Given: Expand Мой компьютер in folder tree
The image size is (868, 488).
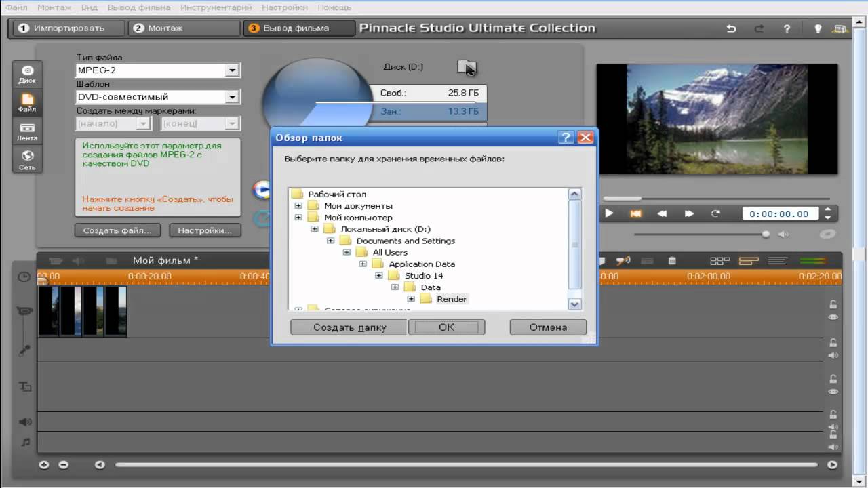Looking at the screenshot, I should (298, 218).
